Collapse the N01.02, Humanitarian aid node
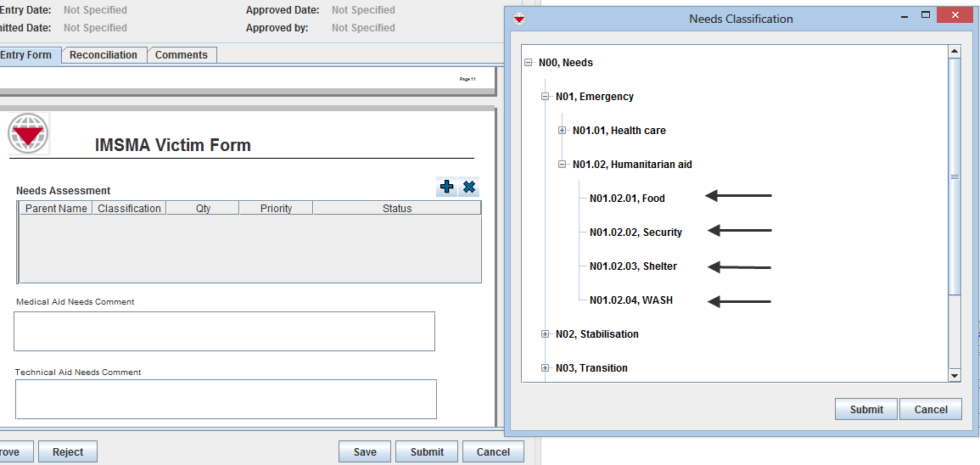980x465 pixels. tap(563, 165)
